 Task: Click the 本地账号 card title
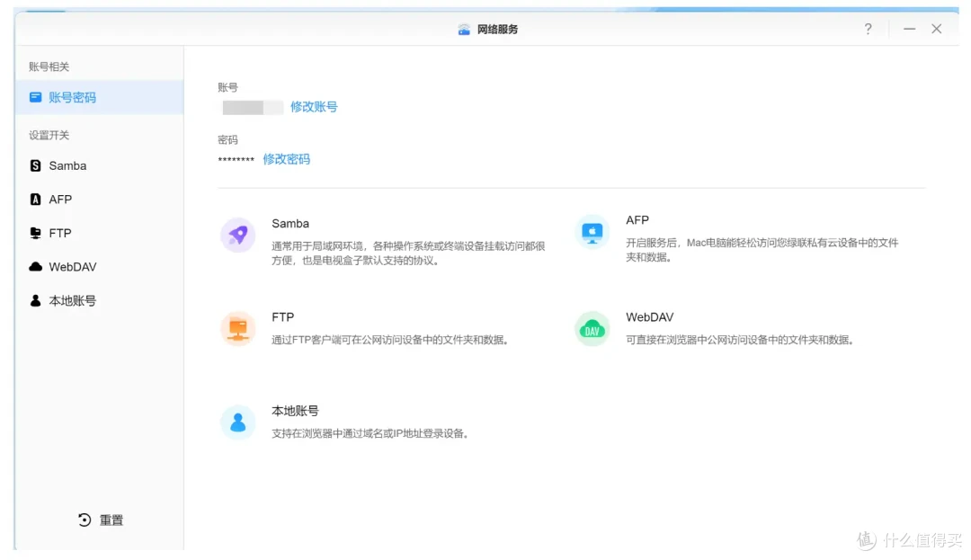tap(296, 411)
